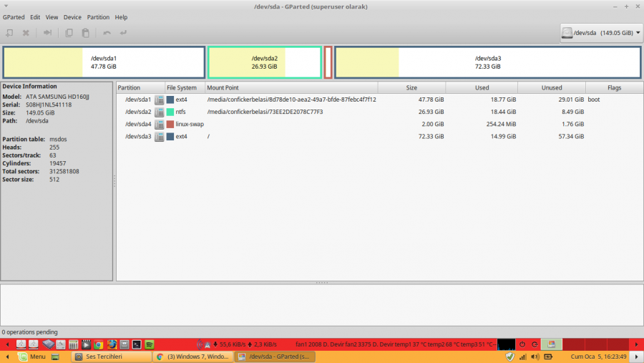Click the 26.93 GiB size cell in the list

[431, 112]
